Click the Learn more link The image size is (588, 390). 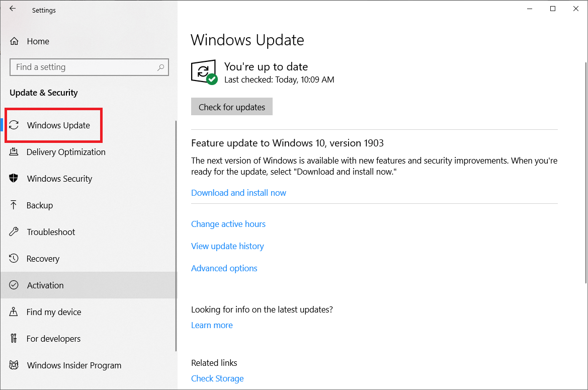coord(212,325)
